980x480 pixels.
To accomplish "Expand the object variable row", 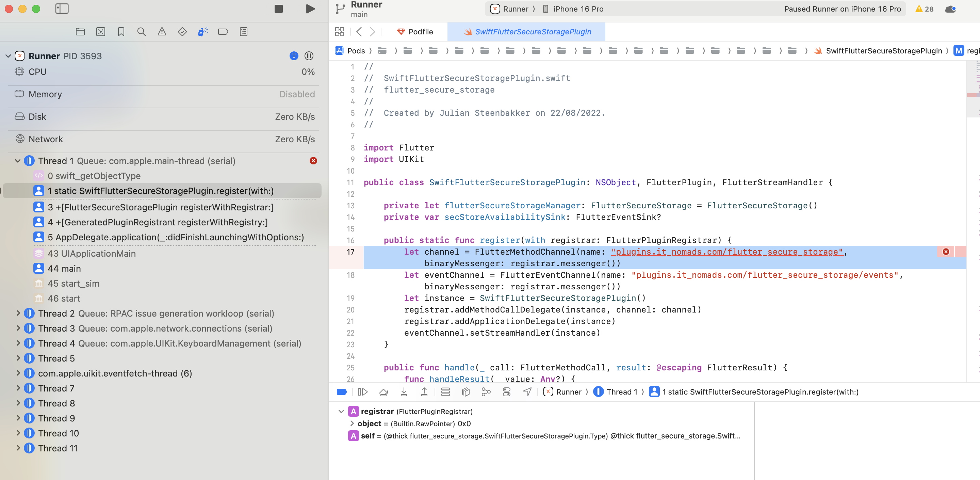I will [352, 423].
